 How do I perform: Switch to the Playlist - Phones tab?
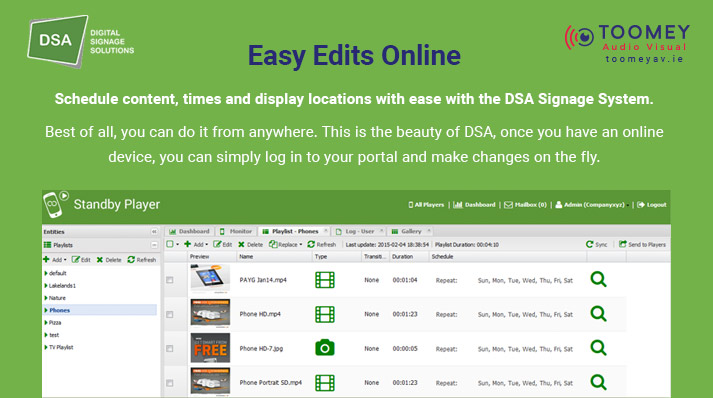[294, 231]
